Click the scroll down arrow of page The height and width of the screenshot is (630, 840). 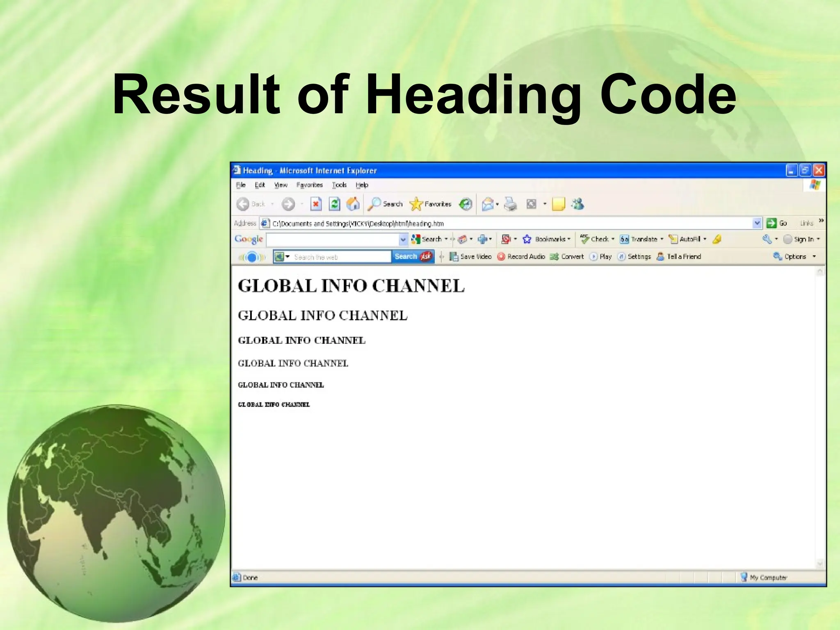tap(820, 564)
